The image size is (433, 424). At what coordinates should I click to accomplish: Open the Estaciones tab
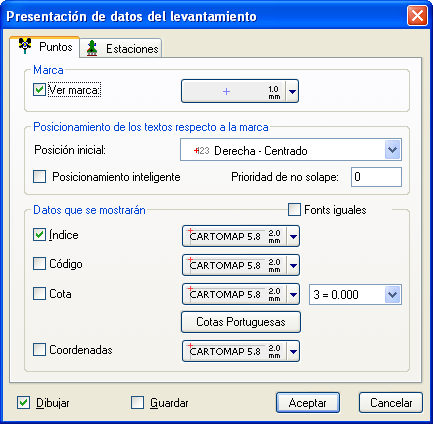click(x=121, y=48)
